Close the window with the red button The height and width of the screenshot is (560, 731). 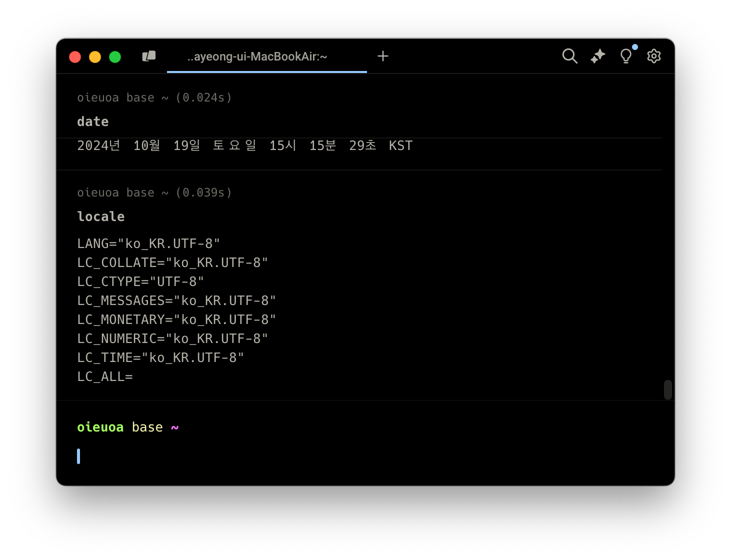point(75,57)
